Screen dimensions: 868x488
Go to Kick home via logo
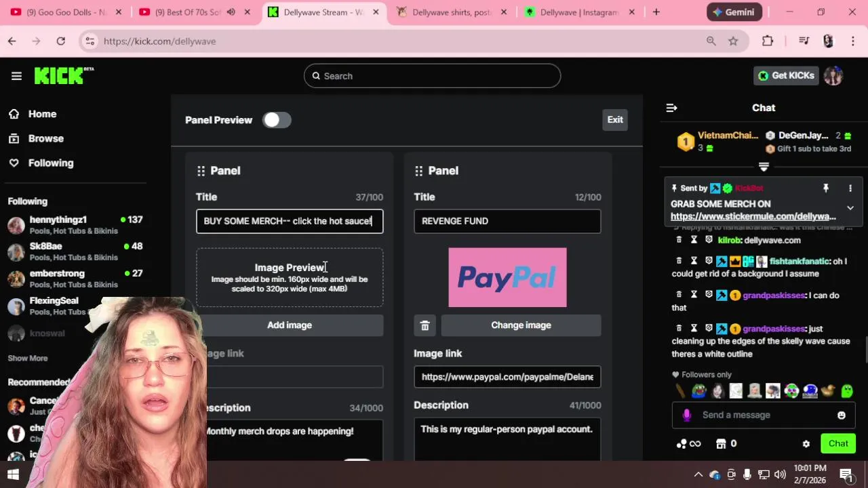point(64,75)
